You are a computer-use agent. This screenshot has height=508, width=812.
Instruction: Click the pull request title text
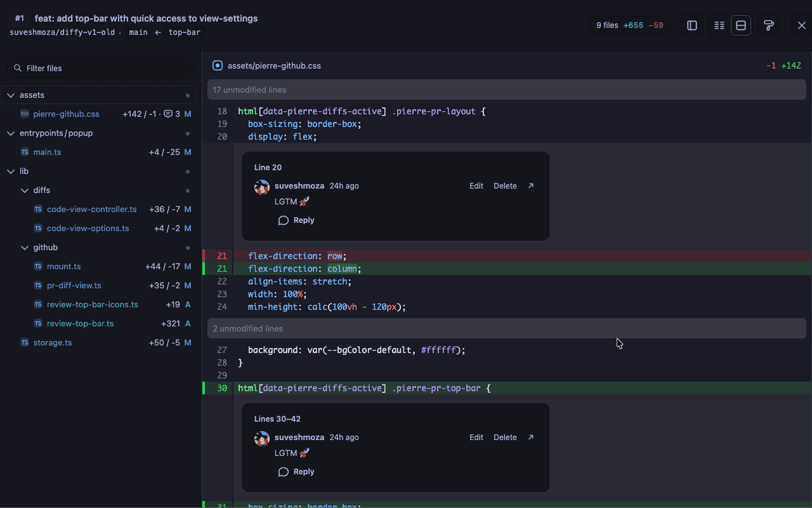coord(146,18)
